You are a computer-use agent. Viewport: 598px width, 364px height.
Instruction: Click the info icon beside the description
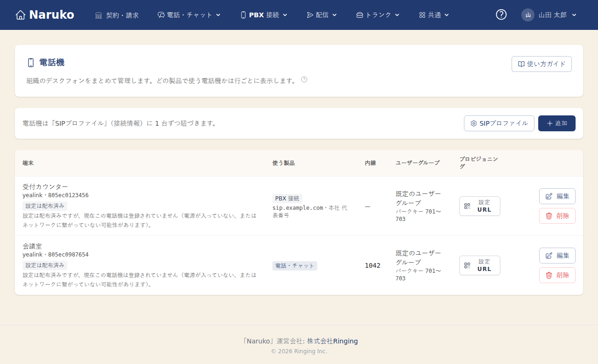tap(304, 79)
